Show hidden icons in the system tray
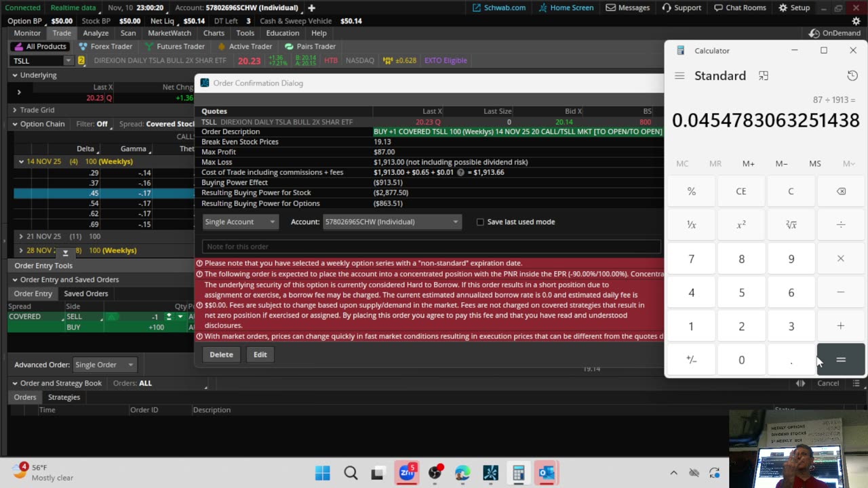The image size is (868, 488). [673, 472]
